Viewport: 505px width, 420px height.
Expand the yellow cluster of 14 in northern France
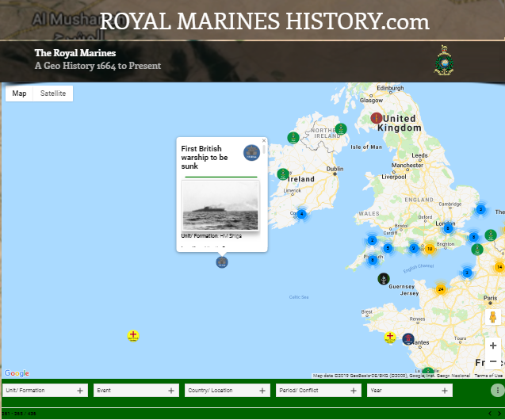pos(499,267)
